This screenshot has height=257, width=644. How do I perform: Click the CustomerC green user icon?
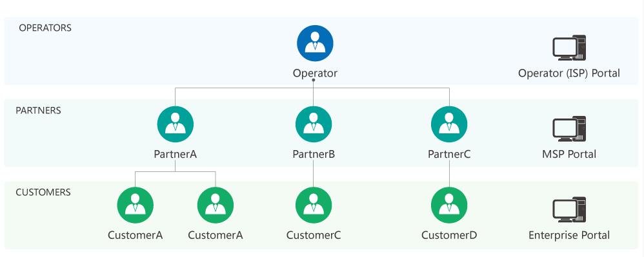(314, 205)
